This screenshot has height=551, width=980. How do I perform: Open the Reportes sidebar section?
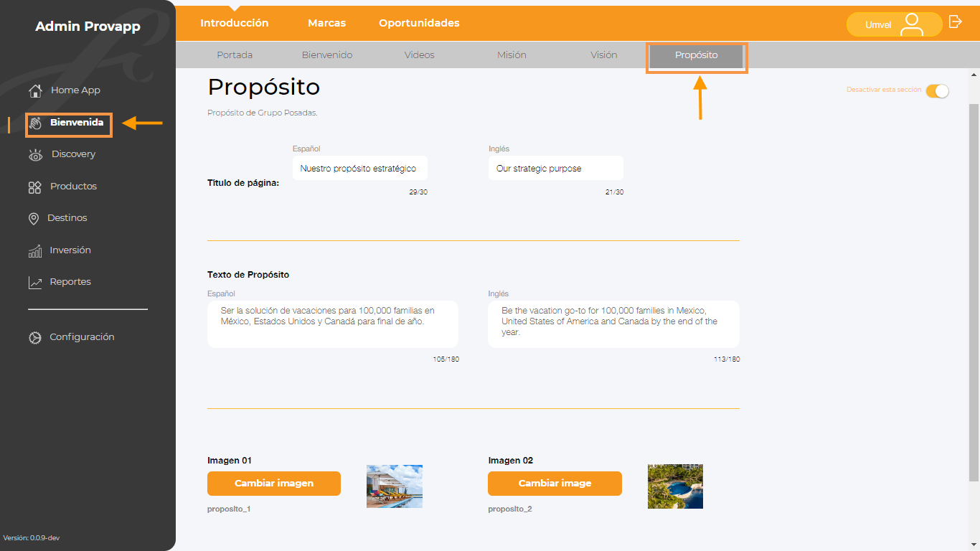point(70,282)
